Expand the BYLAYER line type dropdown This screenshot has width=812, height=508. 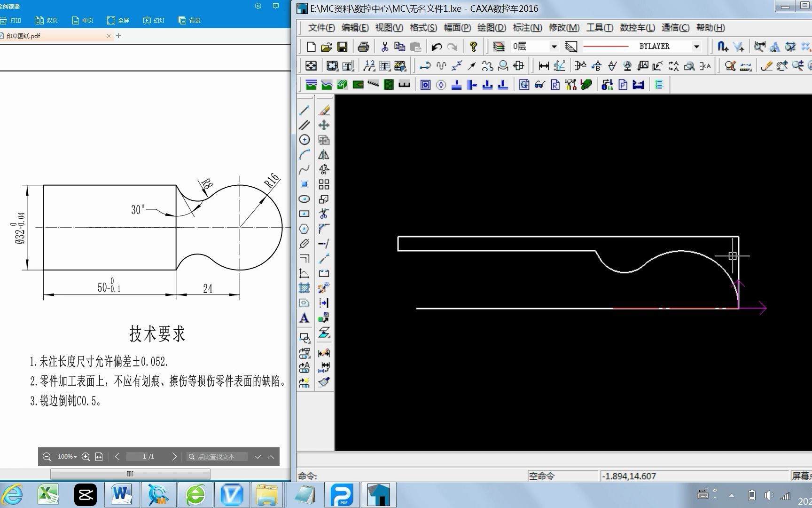pos(696,47)
